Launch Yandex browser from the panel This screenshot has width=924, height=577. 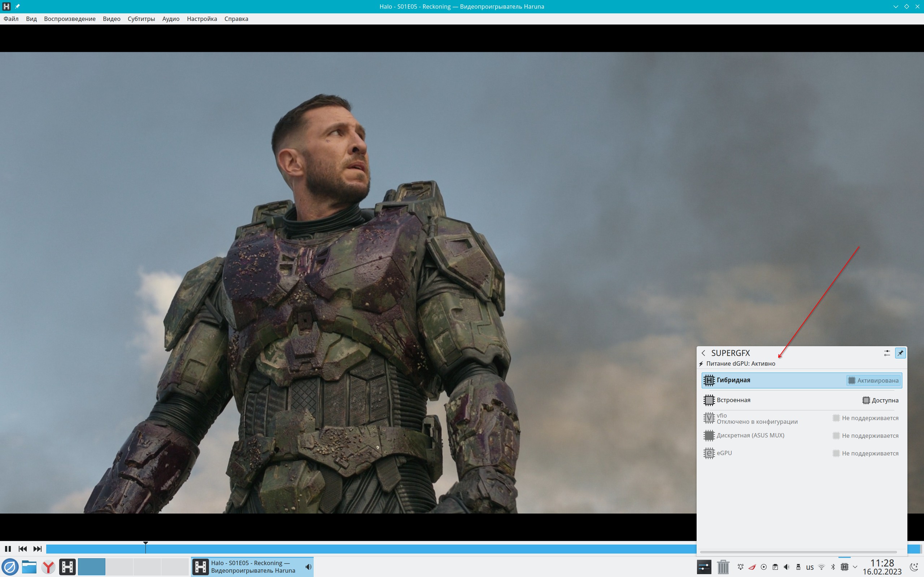(48, 567)
